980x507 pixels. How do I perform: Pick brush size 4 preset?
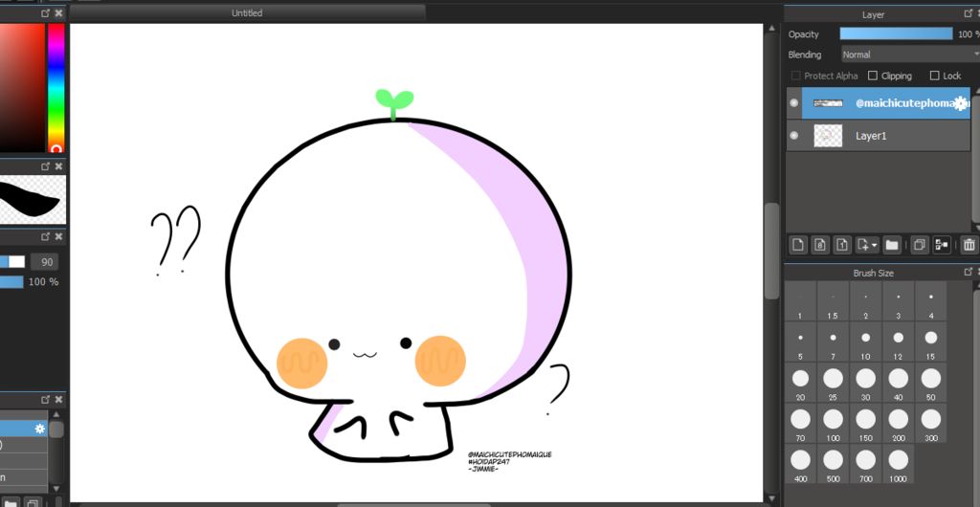point(930,301)
